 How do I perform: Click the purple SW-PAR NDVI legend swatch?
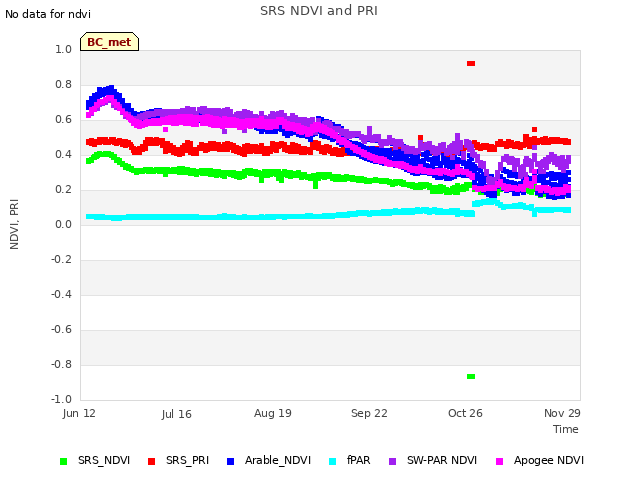(392, 461)
